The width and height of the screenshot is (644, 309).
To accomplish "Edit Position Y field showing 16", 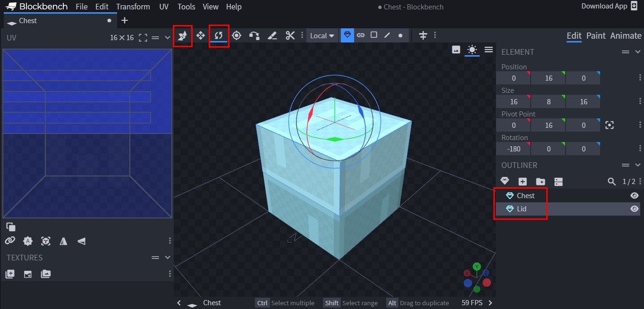I will [548, 78].
